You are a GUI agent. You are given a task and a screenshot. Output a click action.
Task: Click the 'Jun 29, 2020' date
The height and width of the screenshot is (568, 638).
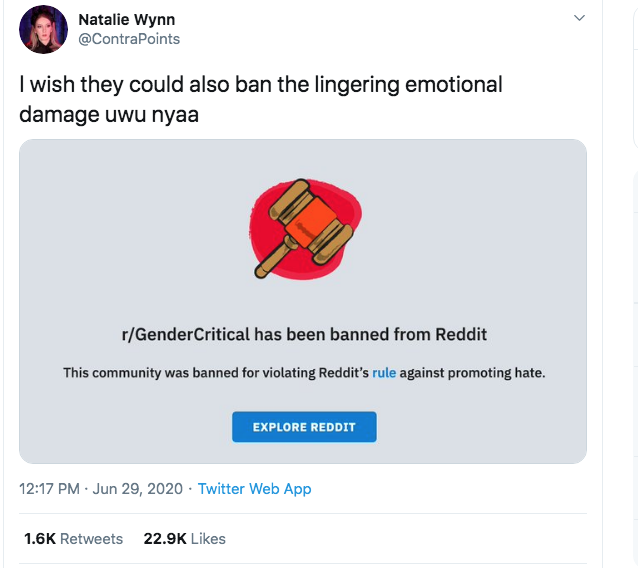138,489
